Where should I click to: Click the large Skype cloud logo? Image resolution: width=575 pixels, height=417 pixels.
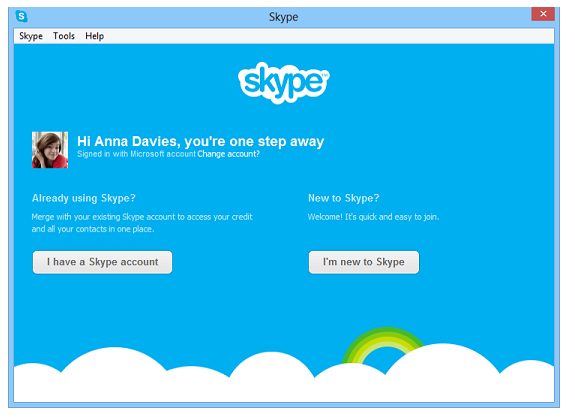point(284,83)
